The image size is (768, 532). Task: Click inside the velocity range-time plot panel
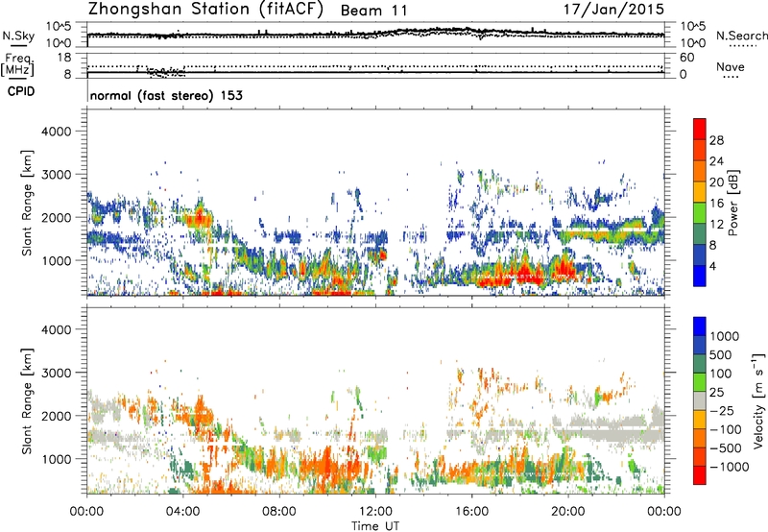[x=375, y=401]
